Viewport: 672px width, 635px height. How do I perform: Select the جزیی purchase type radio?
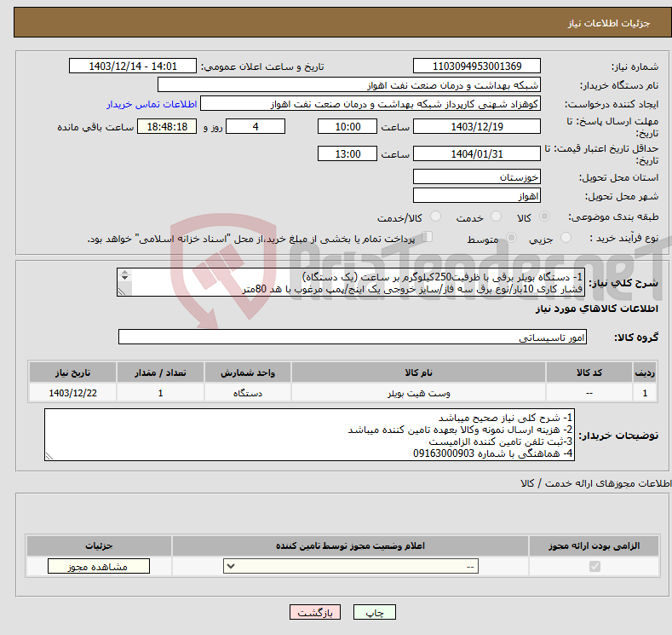pyautogui.click(x=566, y=238)
